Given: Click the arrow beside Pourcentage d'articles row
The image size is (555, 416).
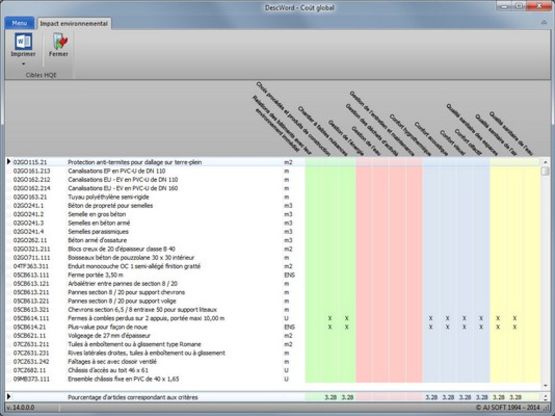Looking at the screenshot, I should click(8, 397).
